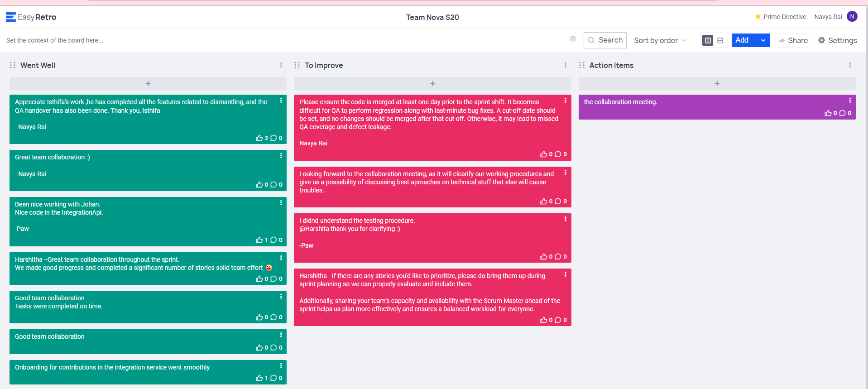Comment on the code merge cut-off card

(558, 154)
